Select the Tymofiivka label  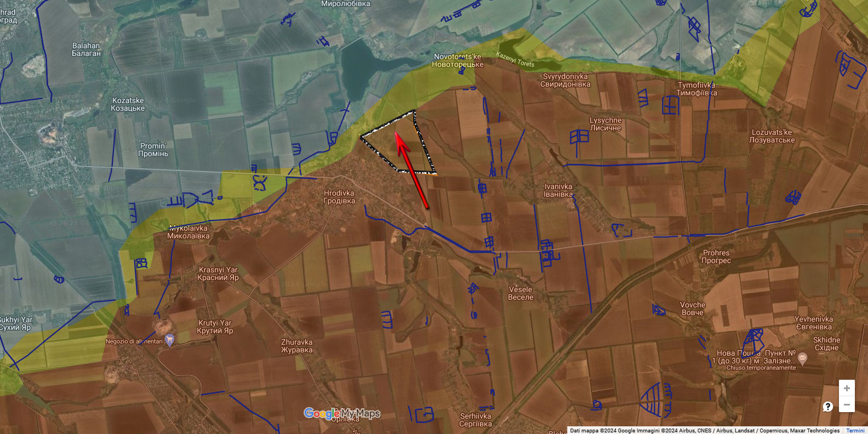[696, 89]
